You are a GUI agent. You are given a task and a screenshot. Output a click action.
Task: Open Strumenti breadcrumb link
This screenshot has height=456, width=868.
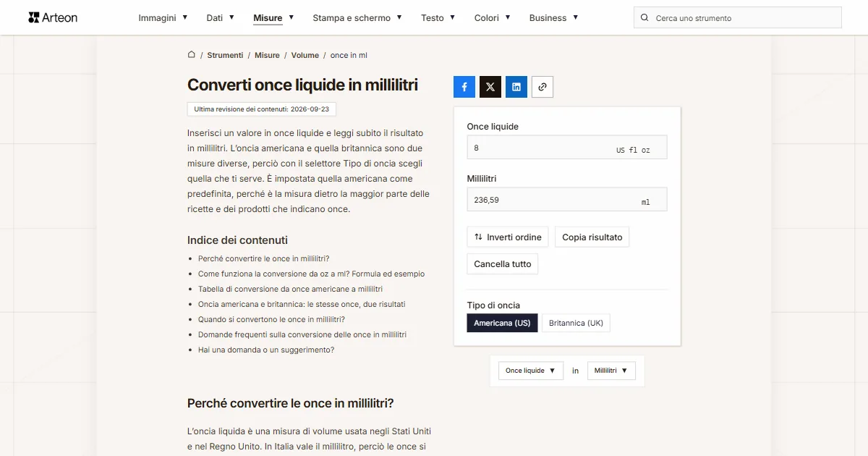pos(225,55)
